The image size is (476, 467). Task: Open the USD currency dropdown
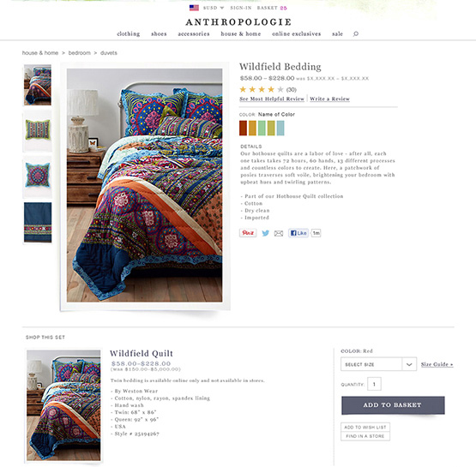click(x=214, y=8)
